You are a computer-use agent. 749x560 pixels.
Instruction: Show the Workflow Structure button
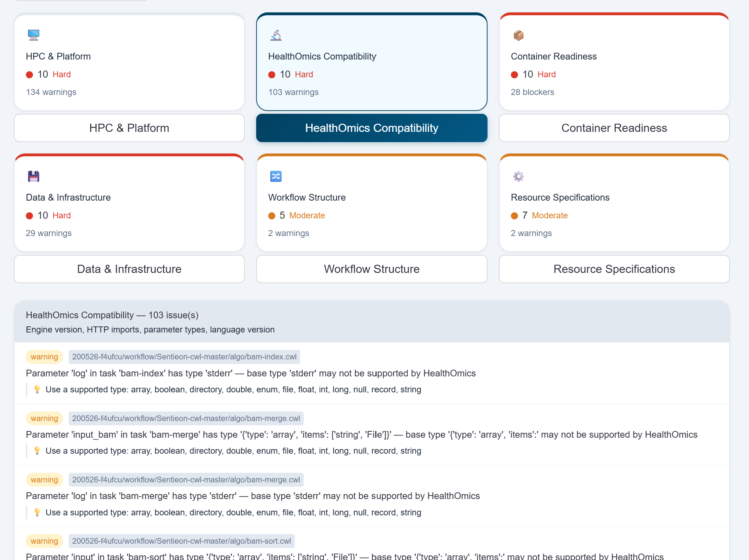point(372,269)
